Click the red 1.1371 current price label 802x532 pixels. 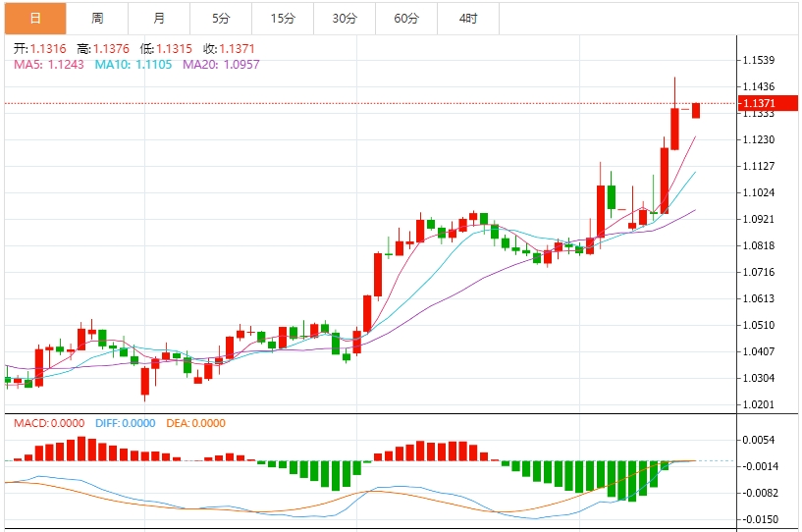coord(768,103)
